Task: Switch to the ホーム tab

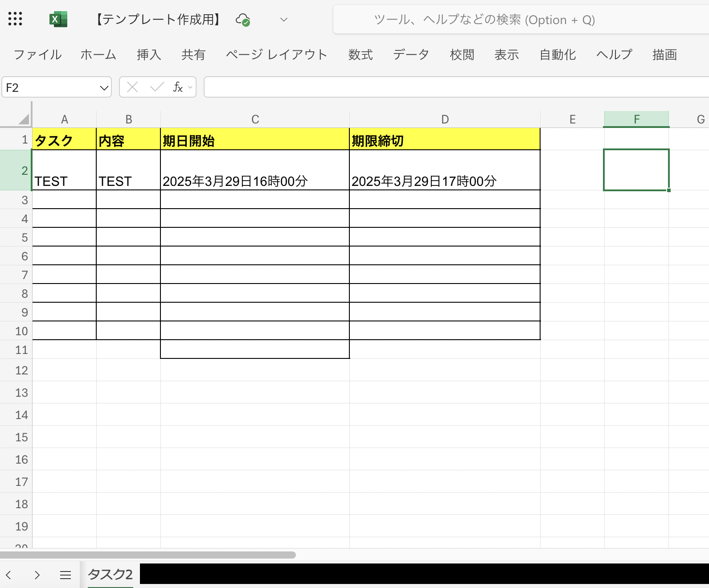Action: pyautogui.click(x=98, y=55)
